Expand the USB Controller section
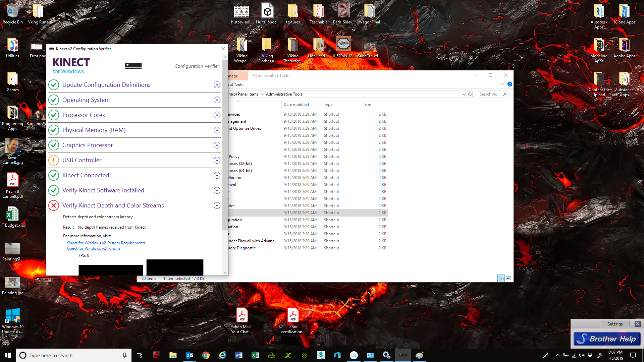 pos(217,160)
